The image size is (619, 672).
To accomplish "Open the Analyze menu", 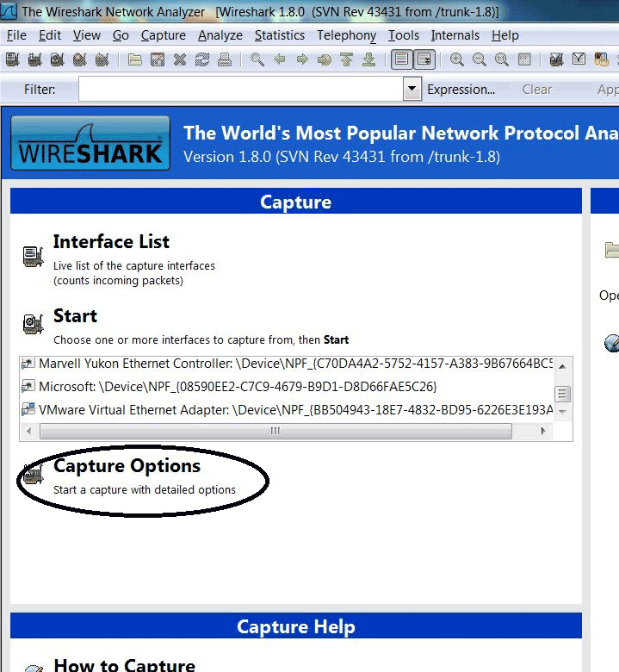I will coord(220,35).
